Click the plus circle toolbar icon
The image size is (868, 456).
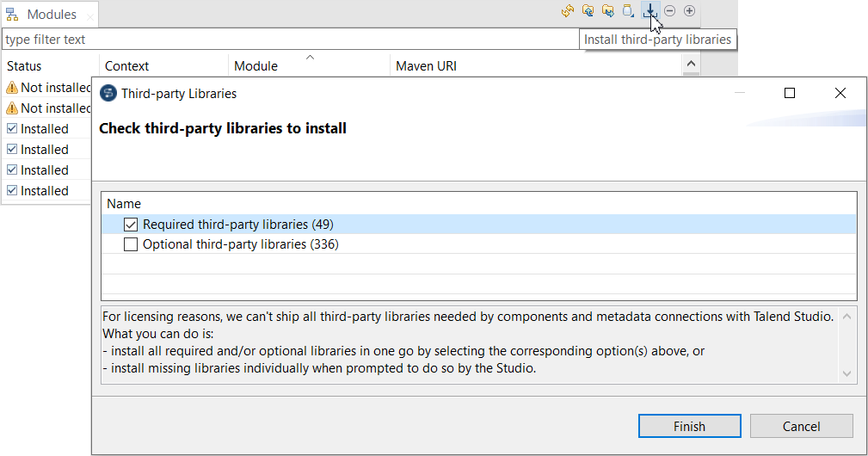click(x=689, y=11)
